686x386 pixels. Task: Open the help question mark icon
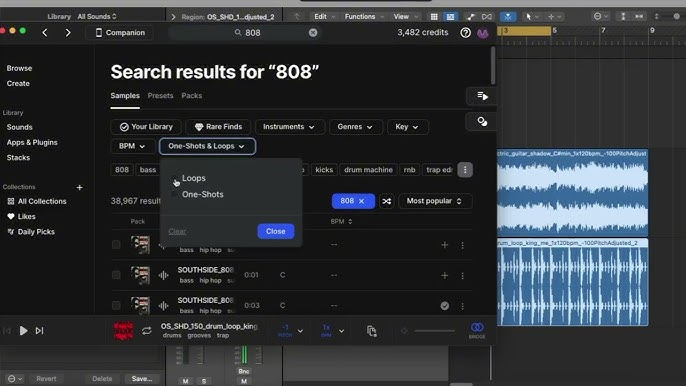tap(466, 33)
